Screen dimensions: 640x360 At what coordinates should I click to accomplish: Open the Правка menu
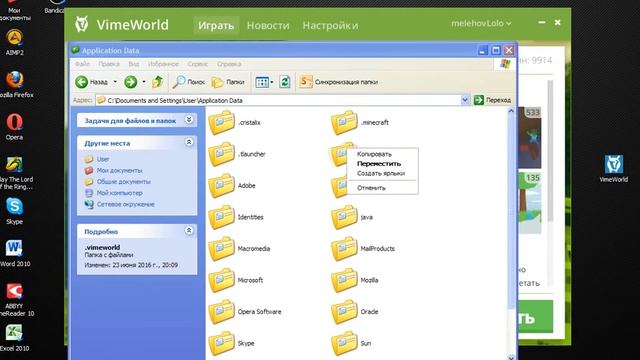pyautogui.click(x=109, y=64)
